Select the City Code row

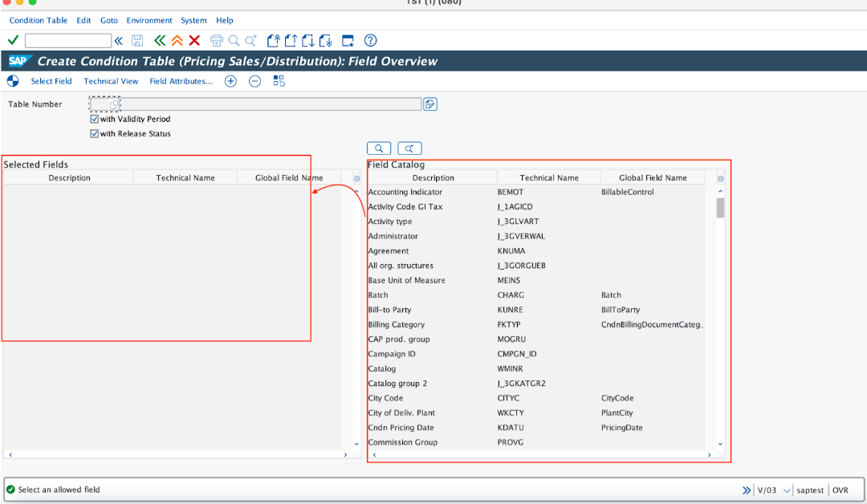click(536, 398)
